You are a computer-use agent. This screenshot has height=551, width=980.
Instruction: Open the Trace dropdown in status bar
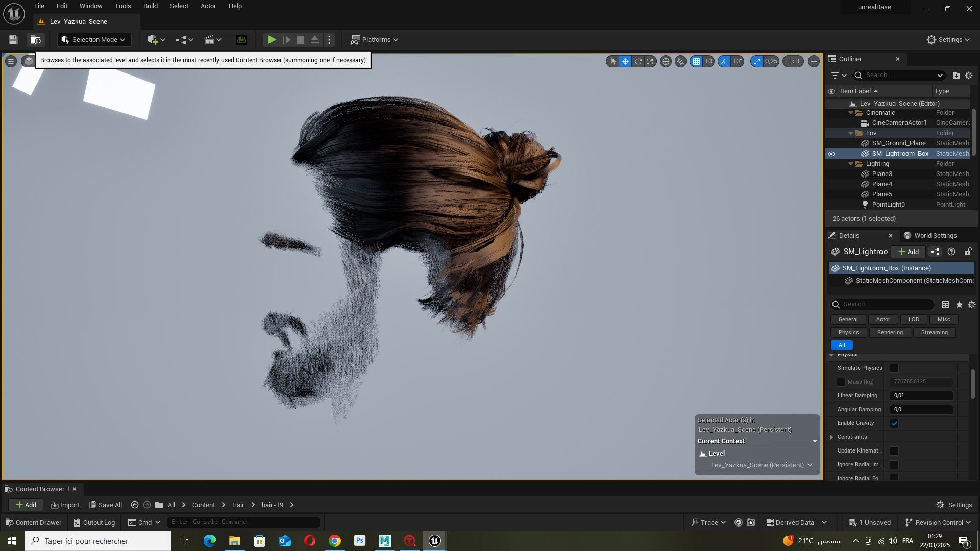click(x=709, y=522)
